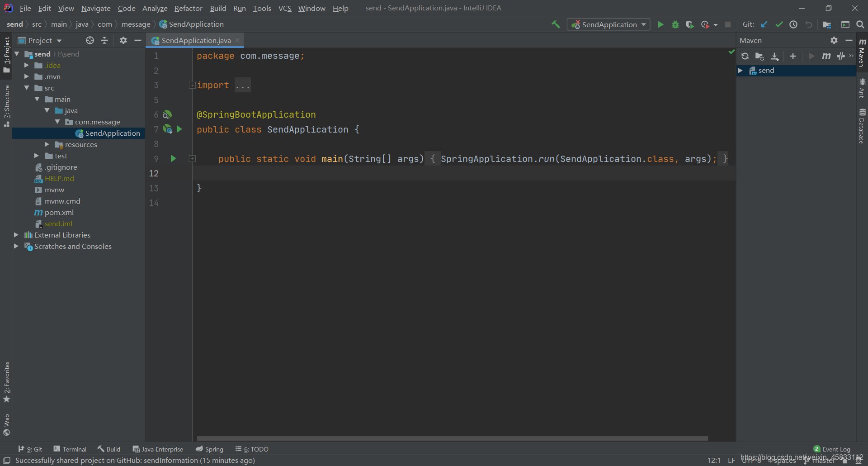Run SendApplication with the green play button
Image resolution: width=868 pixels, height=466 pixels.
pos(660,24)
